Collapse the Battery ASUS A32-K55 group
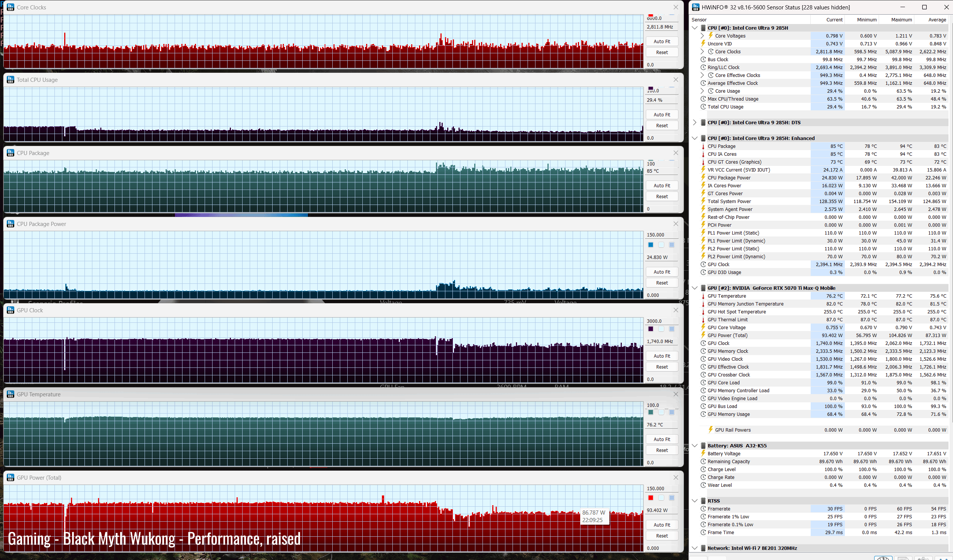Screen dimensions: 953x560 tap(694, 446)
